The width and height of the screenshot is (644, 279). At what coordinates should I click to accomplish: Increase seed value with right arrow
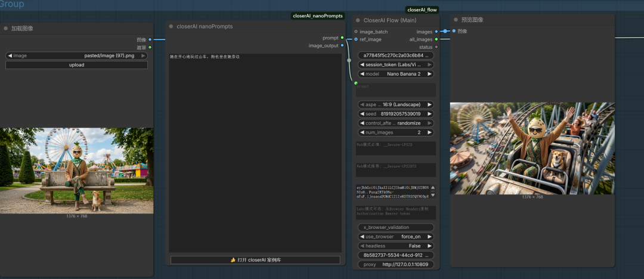(429, 114)
